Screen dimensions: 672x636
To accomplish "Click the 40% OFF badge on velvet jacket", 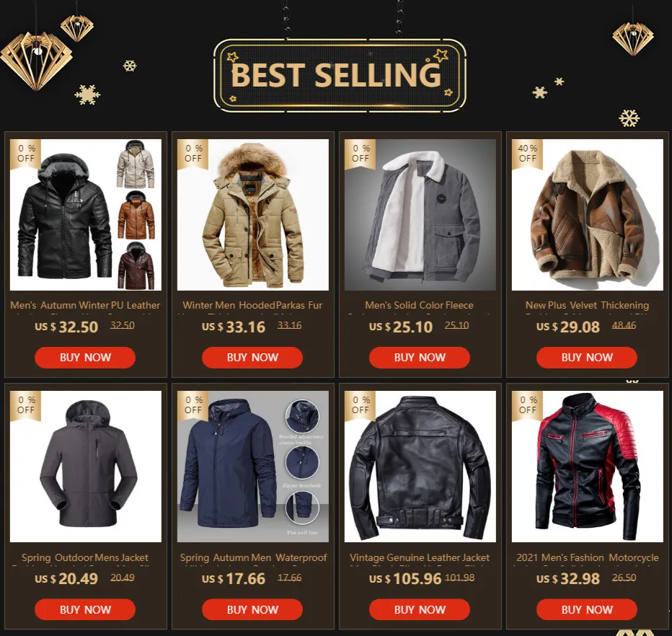I will [x=527, y=154].
